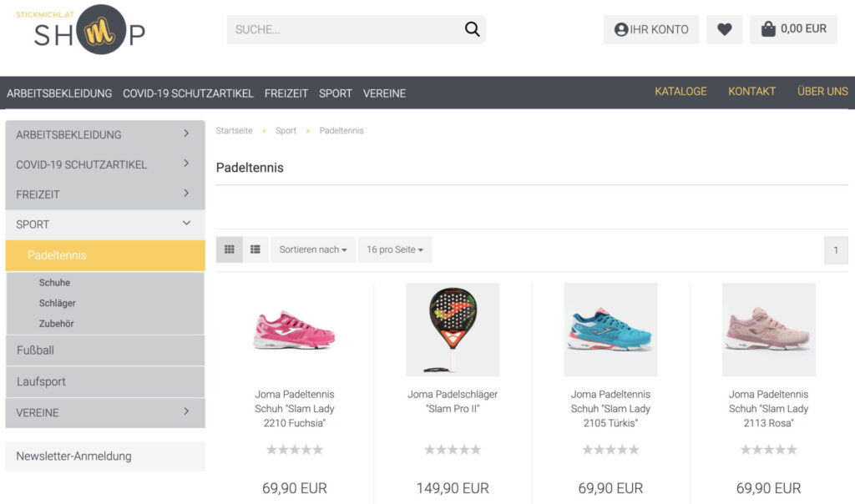Open the Kontakt link

coord(752,92)
